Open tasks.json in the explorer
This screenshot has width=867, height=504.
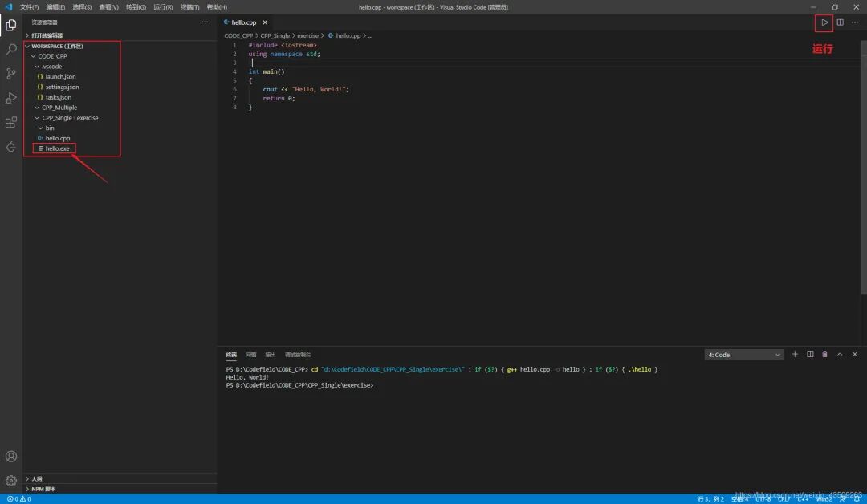tap(58, 97)
